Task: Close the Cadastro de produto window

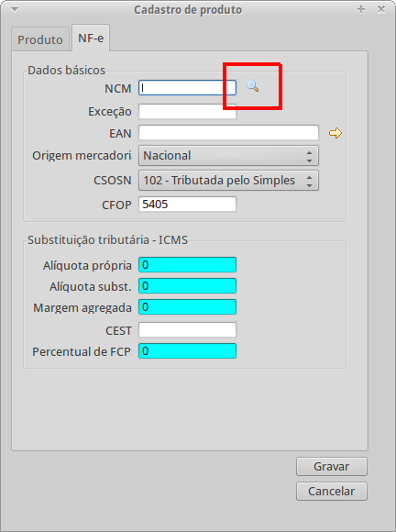Action: (x=381, y=9)
